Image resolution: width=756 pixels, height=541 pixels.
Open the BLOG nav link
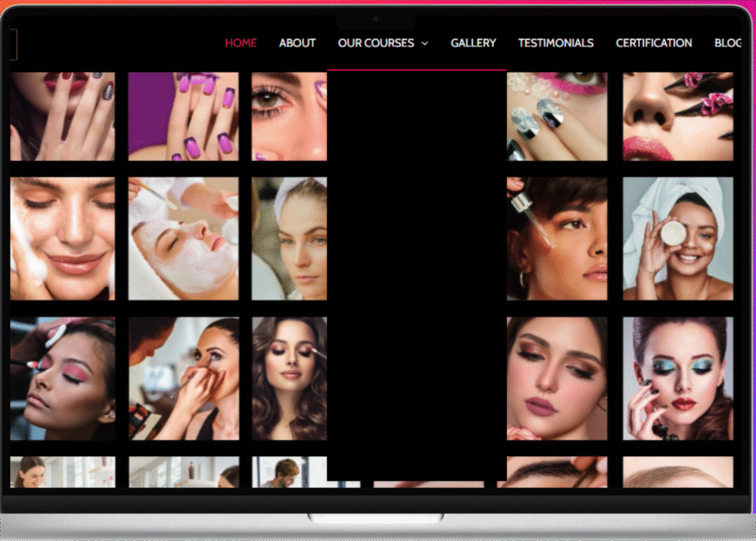(x=727, y=43)
